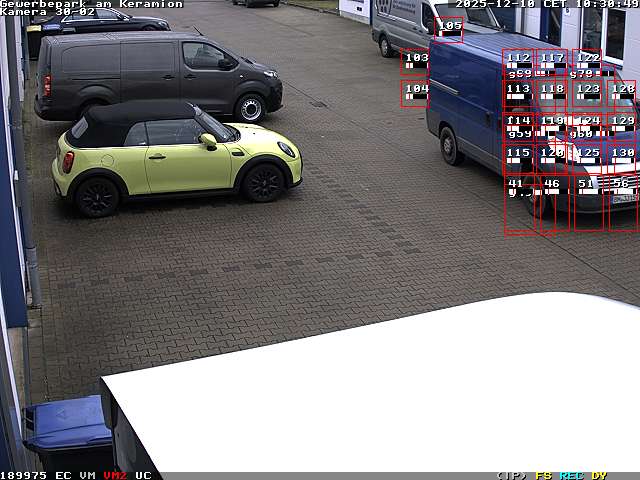Select detection zone 128

pos(622,94)
